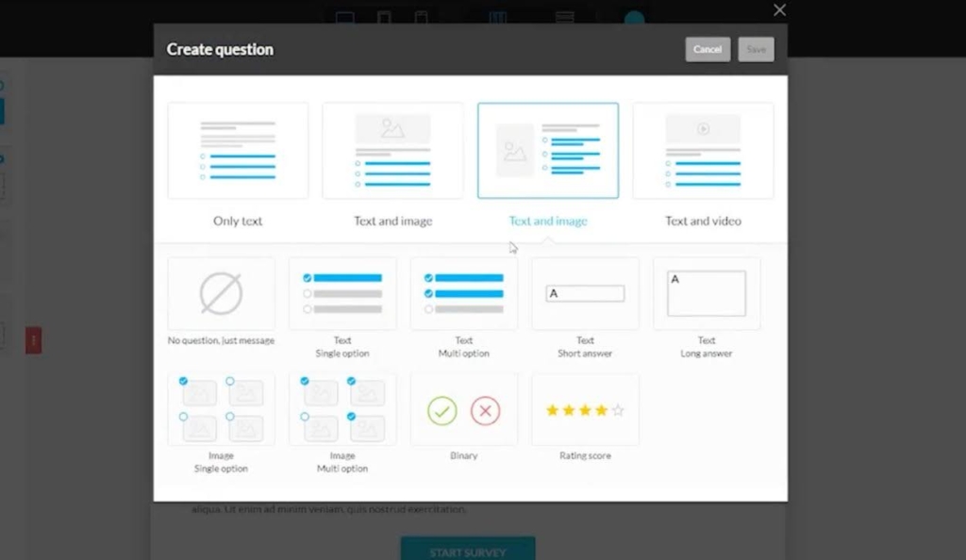Open the red three-dots tab at left
966x560 pixels.
33,338
